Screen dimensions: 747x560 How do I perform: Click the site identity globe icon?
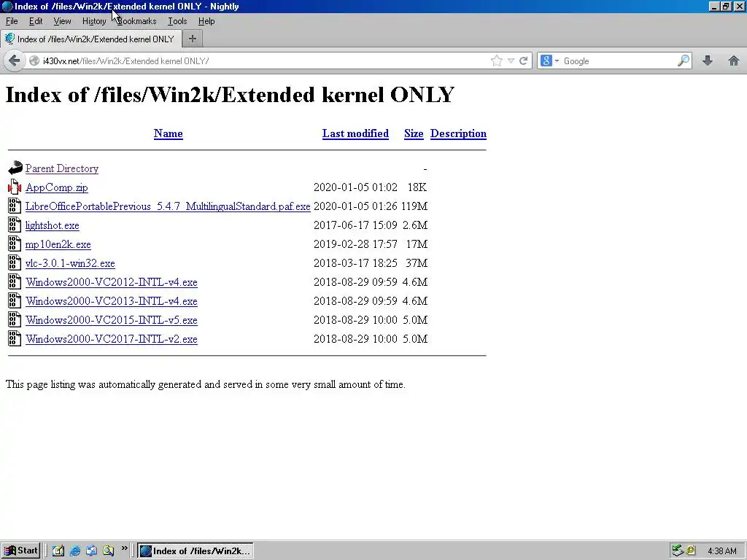(34, 61)
